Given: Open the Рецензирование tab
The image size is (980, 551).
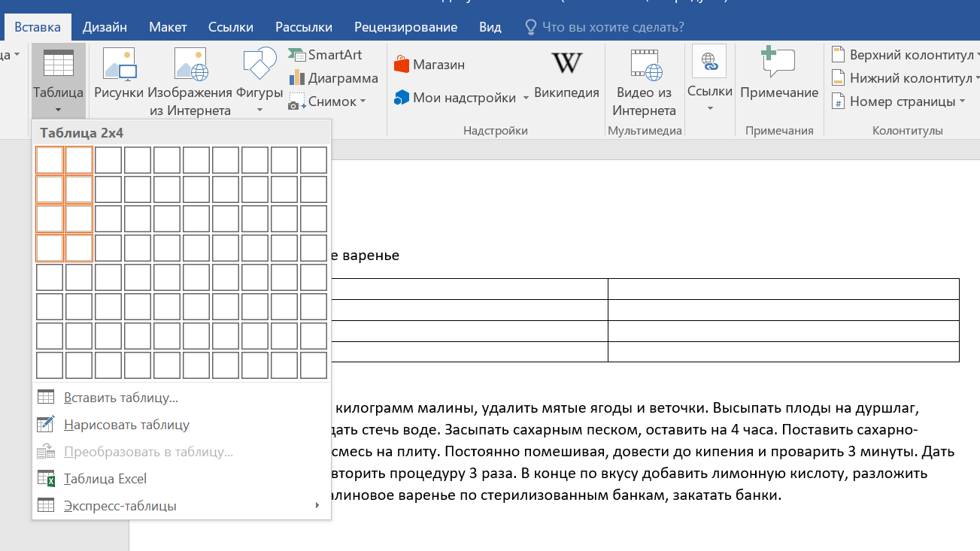Looking at the screenshot, I should [405, 27].
